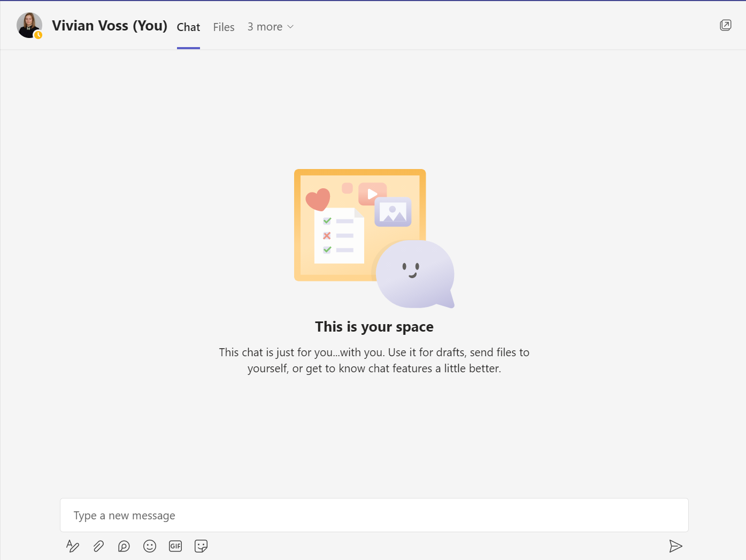746x560 pixels.
Task: Insert a Loop component
Action: (x=124, y=546)
